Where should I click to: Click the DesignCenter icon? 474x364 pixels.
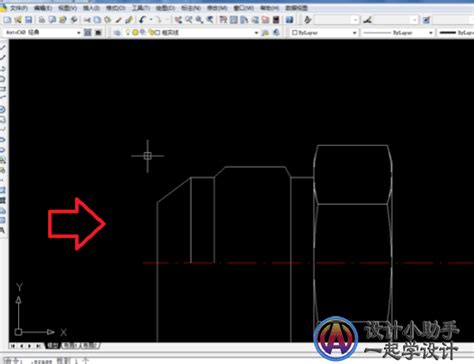click(233, 20)
